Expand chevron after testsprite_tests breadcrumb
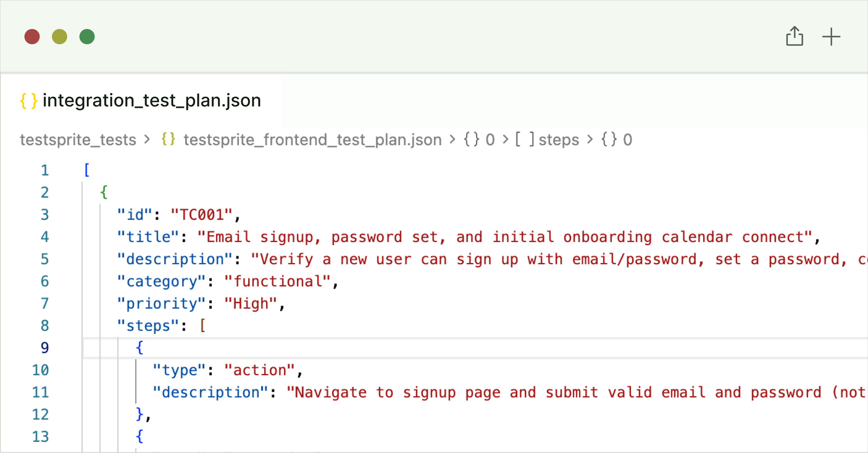The width and height of the screenshot is (868, 453). [x=147, y=139]
